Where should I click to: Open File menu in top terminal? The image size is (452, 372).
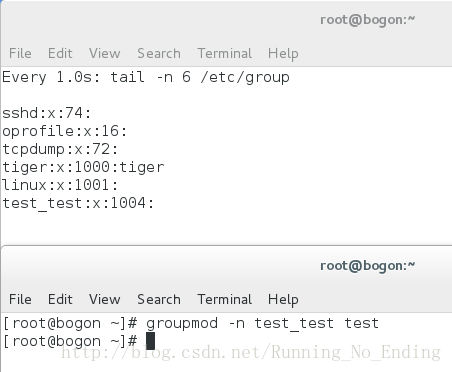point(20,53)
